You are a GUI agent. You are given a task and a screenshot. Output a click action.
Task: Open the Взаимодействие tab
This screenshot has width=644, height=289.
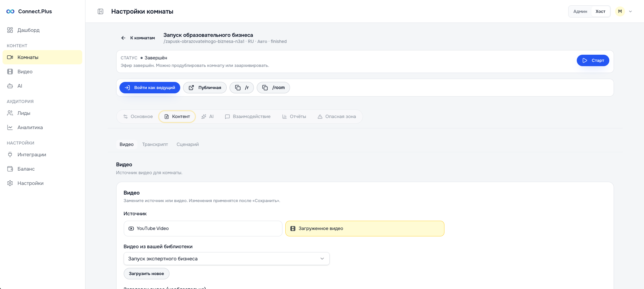pyautogui.click(x=247, y=117)
